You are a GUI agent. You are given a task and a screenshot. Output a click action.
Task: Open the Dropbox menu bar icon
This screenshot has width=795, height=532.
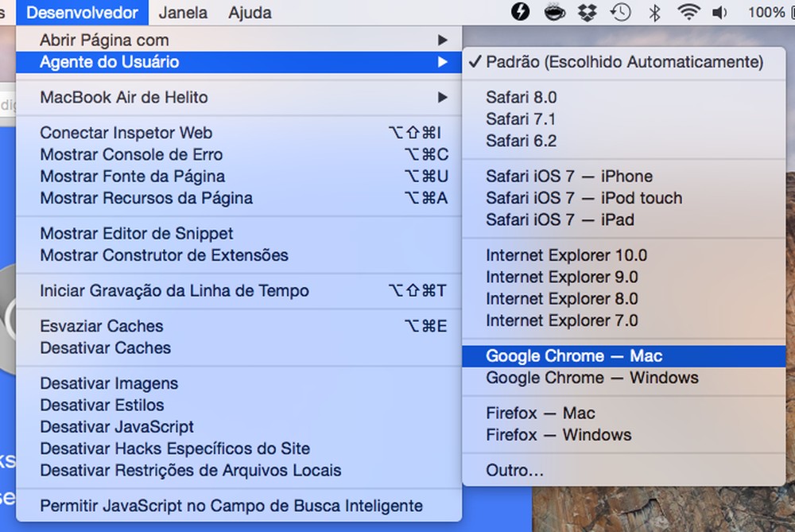pos(587,12)
